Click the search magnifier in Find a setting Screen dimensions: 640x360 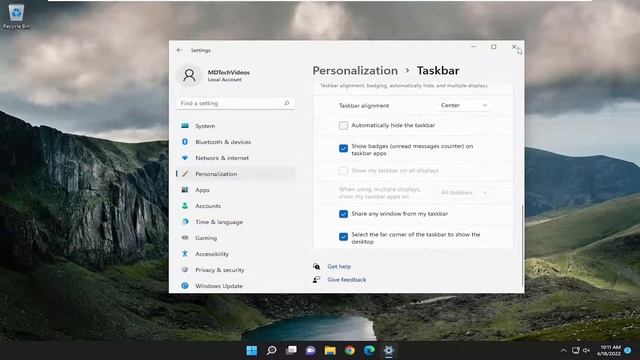coord(287,103)
